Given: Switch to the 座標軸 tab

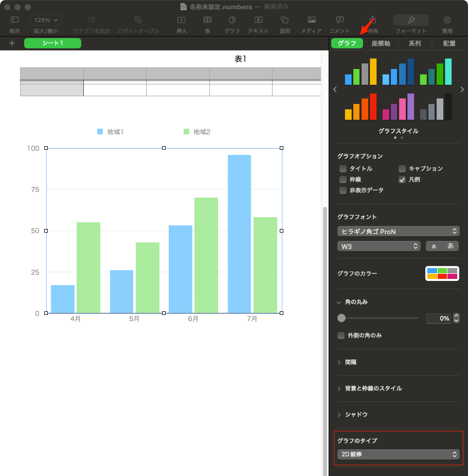Looking at the screenshot, I should (381, 44).
